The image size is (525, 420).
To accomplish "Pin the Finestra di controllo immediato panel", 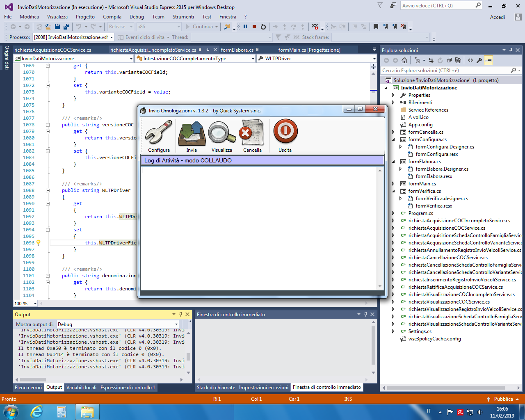I will pyautogui.click(x=365, y=314).
